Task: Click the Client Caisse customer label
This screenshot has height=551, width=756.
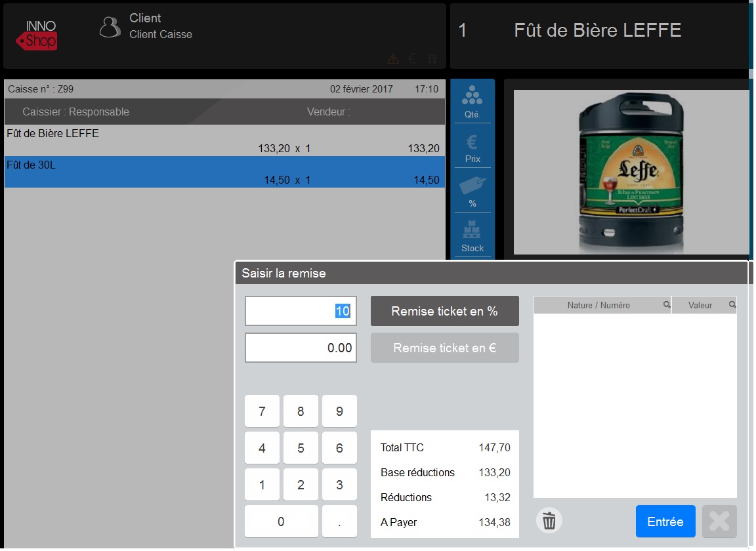Action: [x=161, y=34]
